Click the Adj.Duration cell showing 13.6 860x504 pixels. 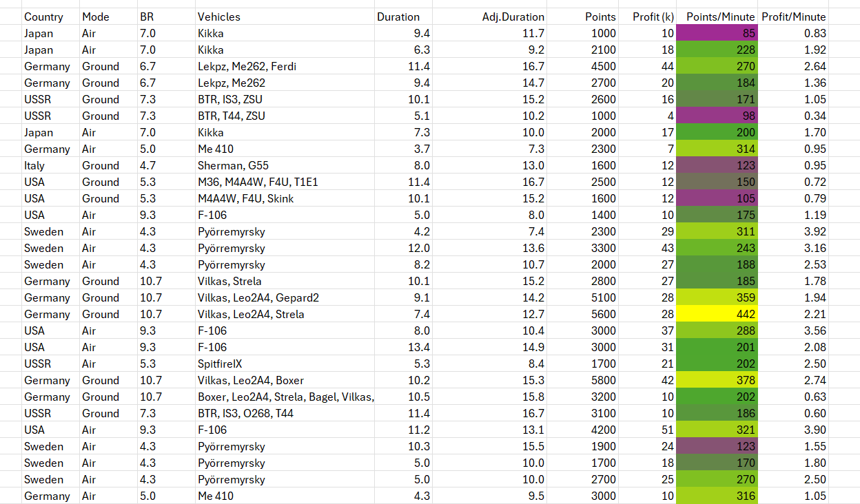click(490, 248)
